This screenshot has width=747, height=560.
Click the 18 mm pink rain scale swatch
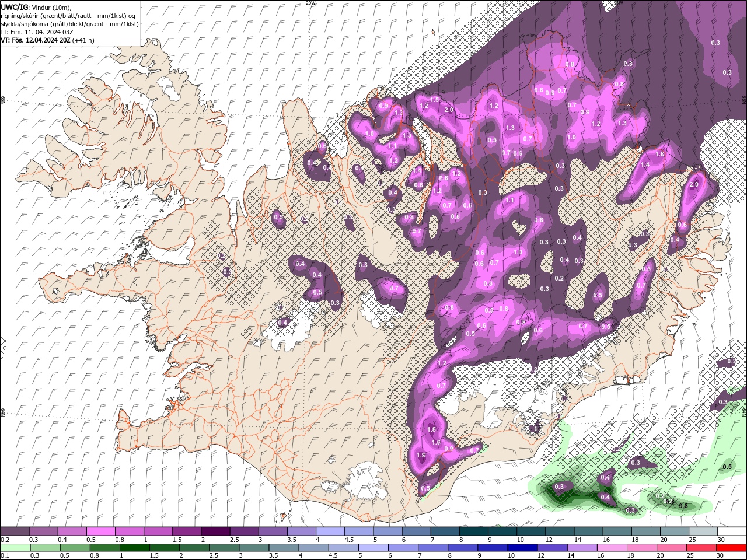point(641,548)
